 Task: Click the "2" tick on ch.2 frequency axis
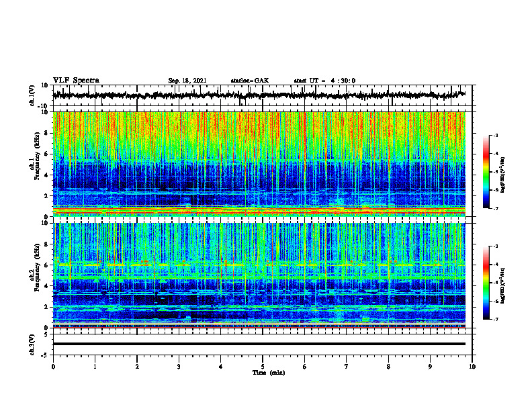point(47,307)
